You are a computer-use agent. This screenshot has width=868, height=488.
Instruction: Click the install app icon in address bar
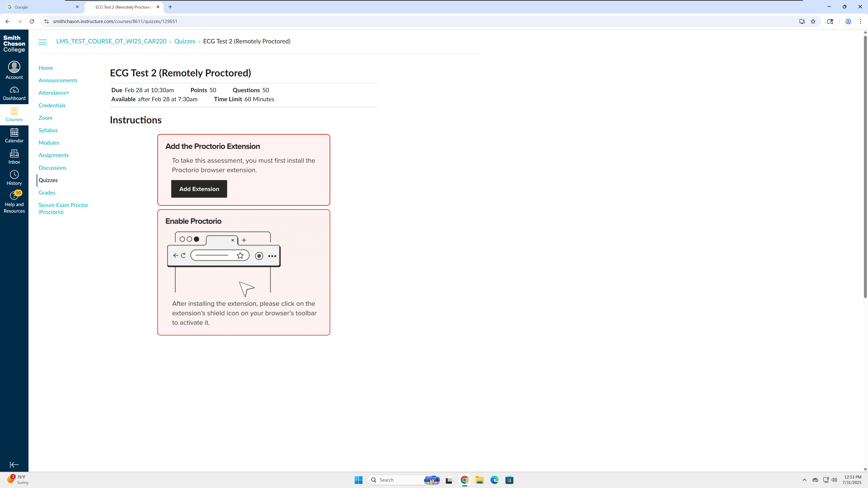point(802,21)
